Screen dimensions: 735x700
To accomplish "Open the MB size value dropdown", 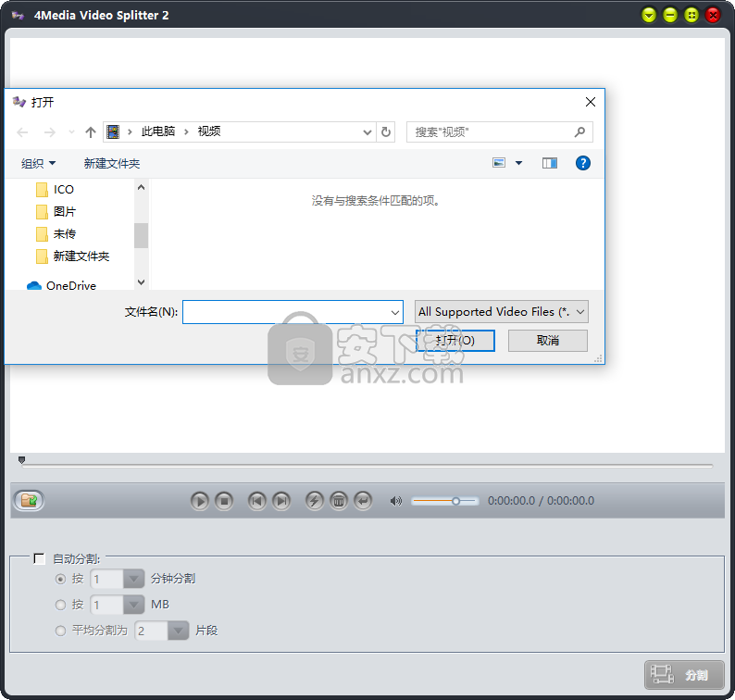I will click(133, 605).
